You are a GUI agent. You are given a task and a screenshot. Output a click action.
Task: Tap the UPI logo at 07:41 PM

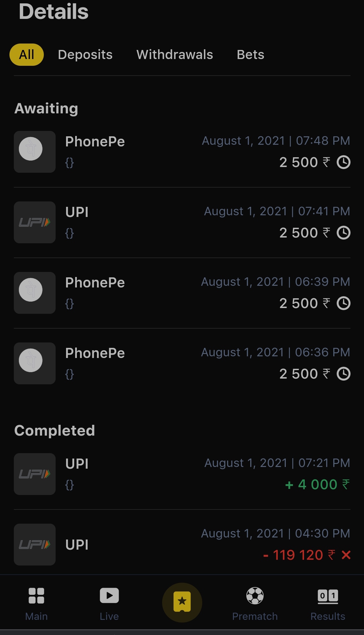click(34, 222)
